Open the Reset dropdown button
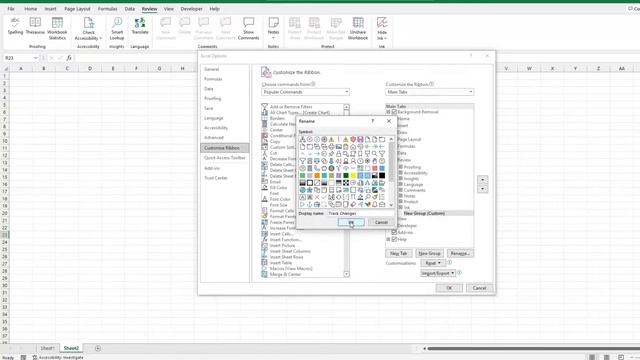Viewport: 640px width, 360px height. [x=433, y=263]
